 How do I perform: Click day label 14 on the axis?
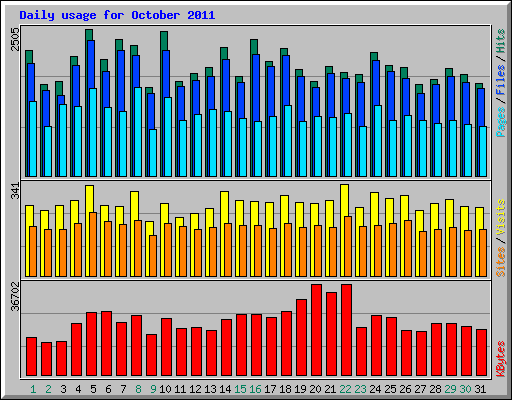[x=225, y=389]
